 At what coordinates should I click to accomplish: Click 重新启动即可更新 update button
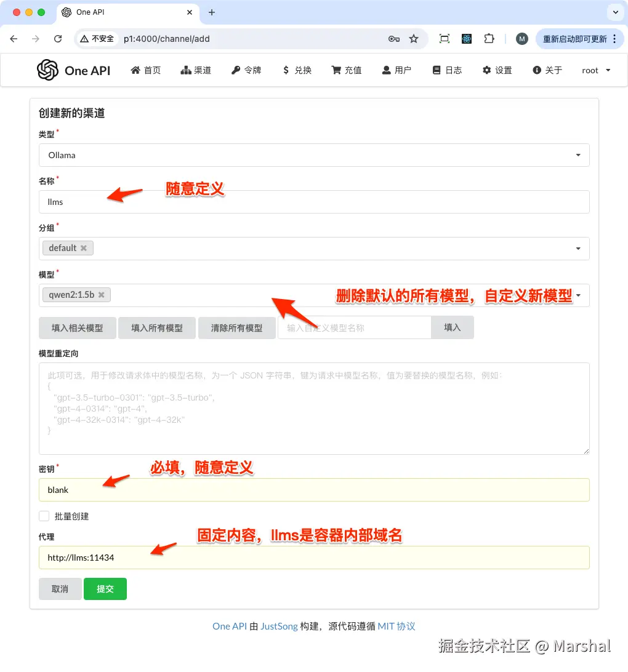575,39
